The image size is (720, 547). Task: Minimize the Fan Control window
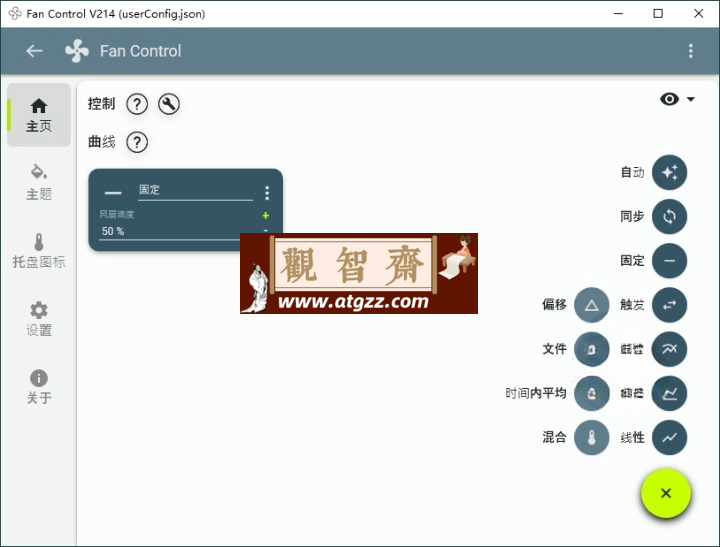pyautogui.click(x=619, y=13)
